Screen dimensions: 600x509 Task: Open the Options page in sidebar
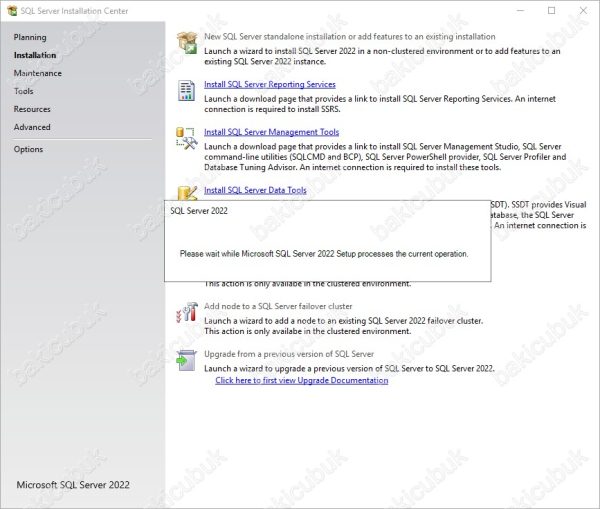[x=28, y=149]
